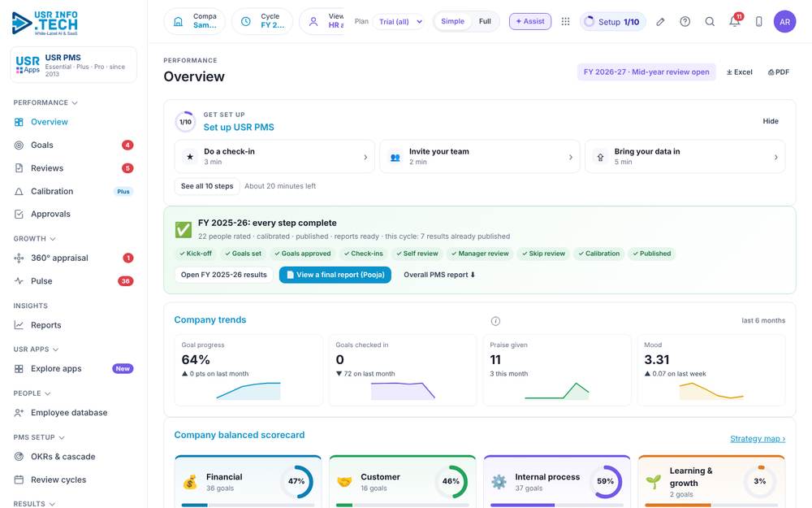Collapse the PMS SETUP sidebar section
Screen dimensions: 812x508
(39, 437)
